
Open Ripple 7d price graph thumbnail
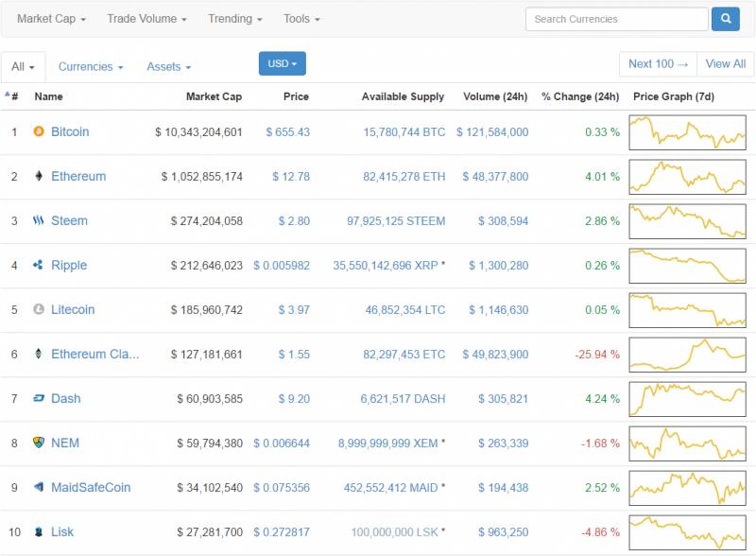688,266
